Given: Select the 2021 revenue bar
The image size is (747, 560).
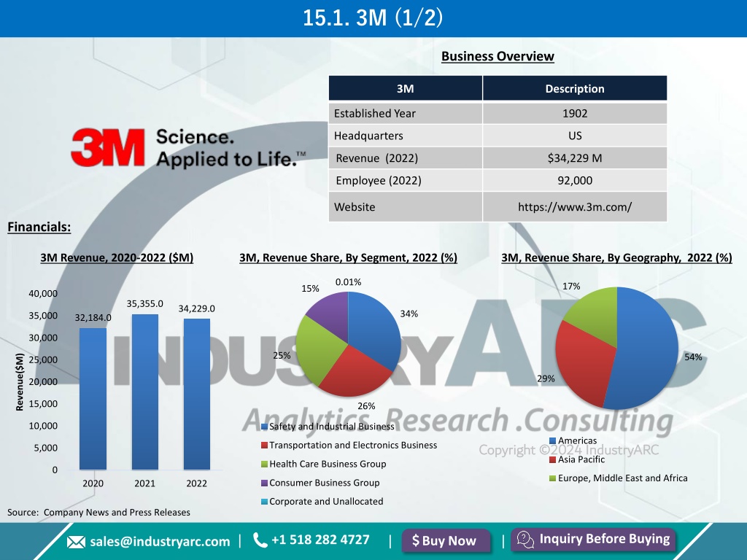Looking at the screenshot, I should [x=145, y=392].
